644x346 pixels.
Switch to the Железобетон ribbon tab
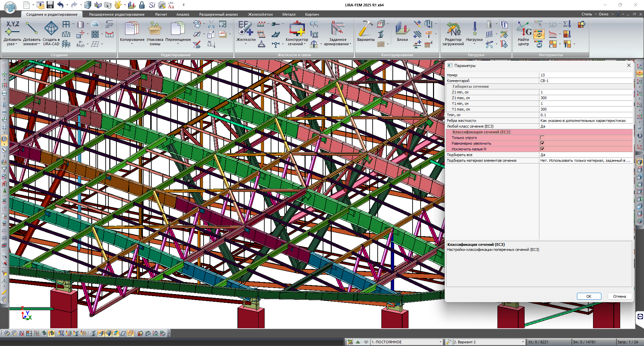260,14
